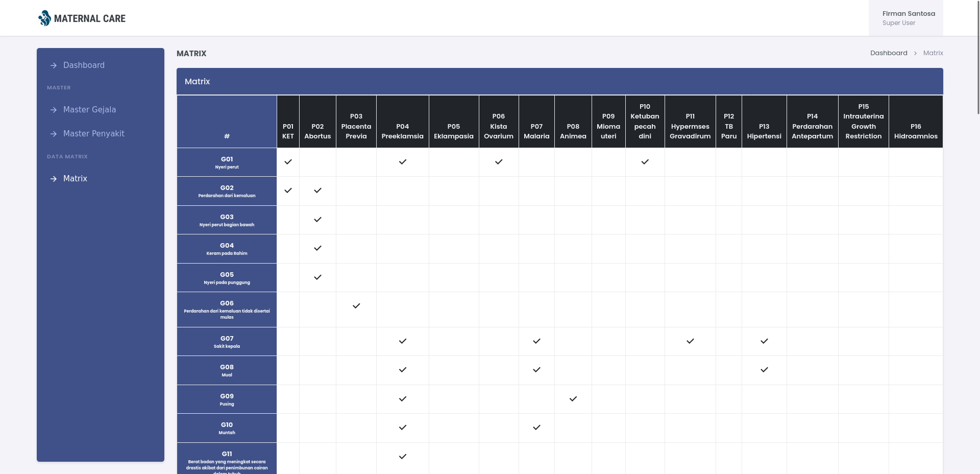Click the P01 KET column header
Image resolution: width=980 pixels, height=474 pixels.
pos(288,122)
